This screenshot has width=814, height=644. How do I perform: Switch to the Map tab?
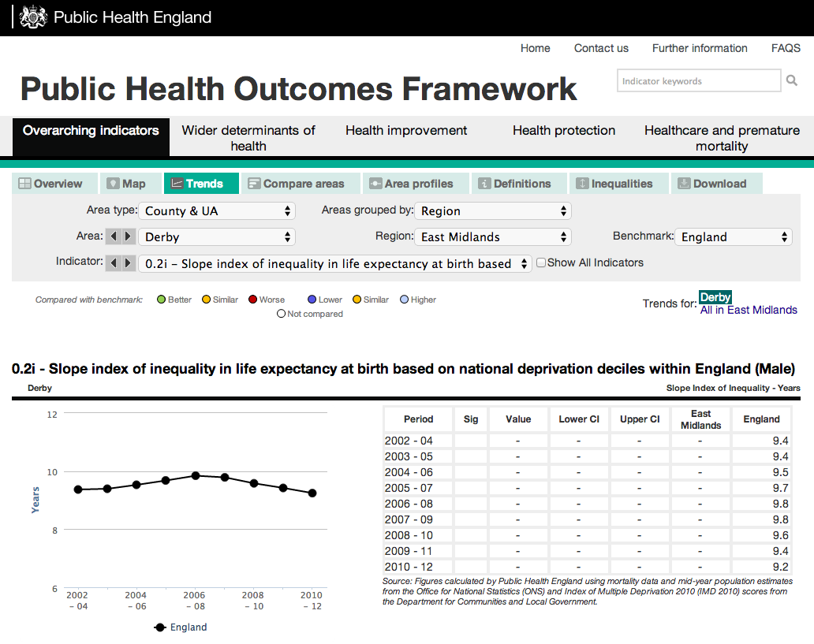pos(130,184)
